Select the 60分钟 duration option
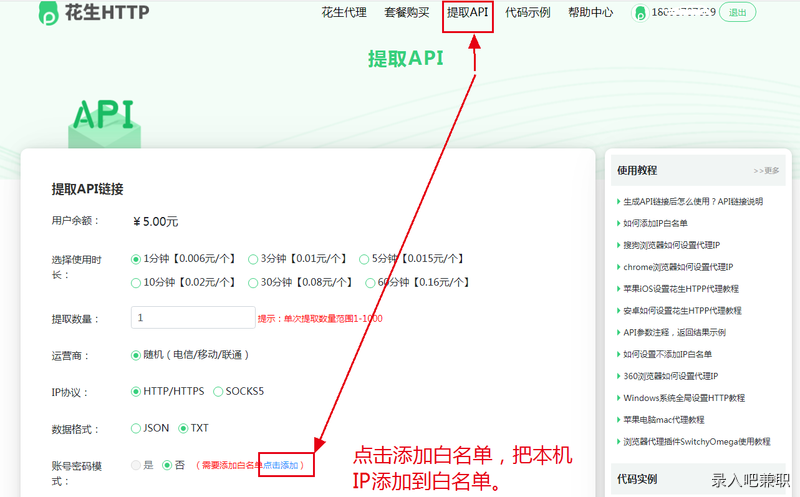800x497 pixels. [x=370, y=283]
